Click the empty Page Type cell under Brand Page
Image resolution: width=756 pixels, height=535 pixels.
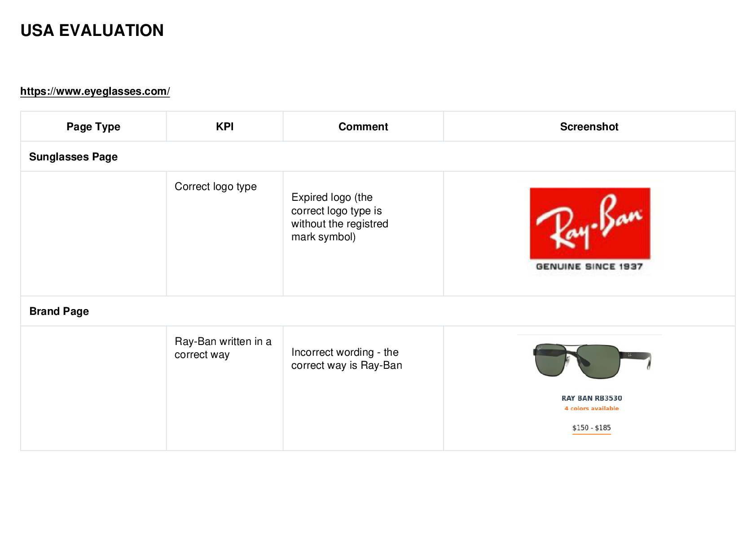coord(93,388)
